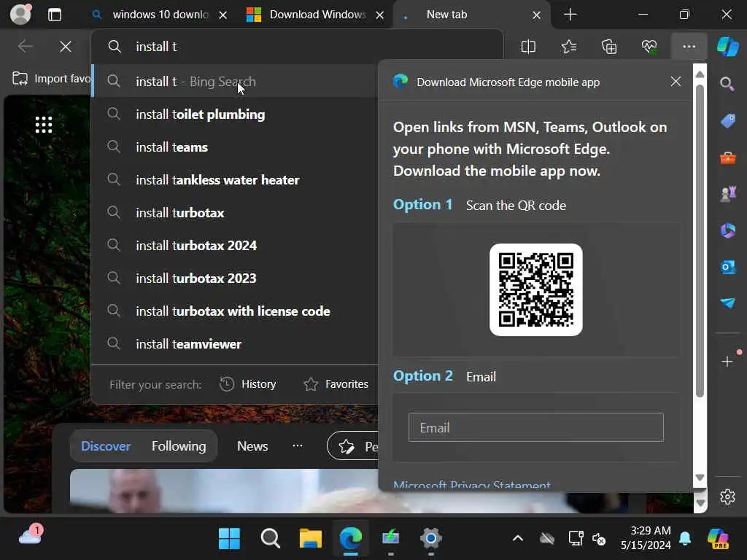Open the Microsoft Privacy Statement link
The width and height of the screenshot is (747, 560).
(x=472, y=485)
